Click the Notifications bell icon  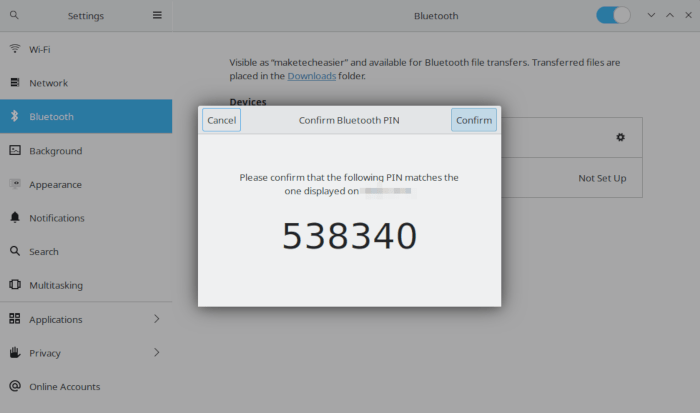pyautogui.click(x=15, y=217)
